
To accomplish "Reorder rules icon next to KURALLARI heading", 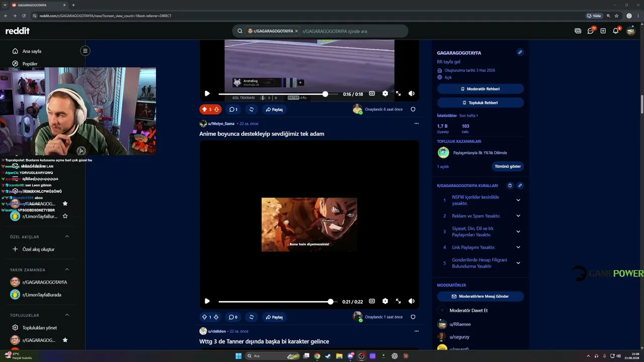I will pos(510,186).
